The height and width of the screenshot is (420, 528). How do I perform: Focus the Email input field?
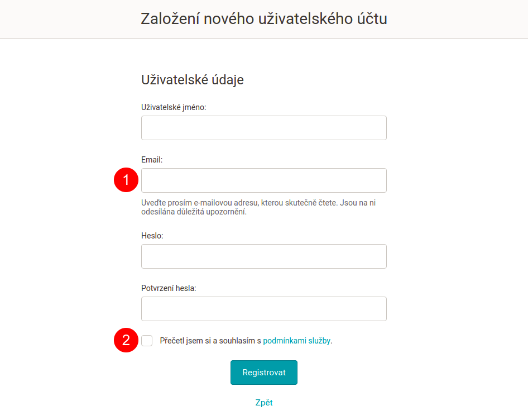263,180
